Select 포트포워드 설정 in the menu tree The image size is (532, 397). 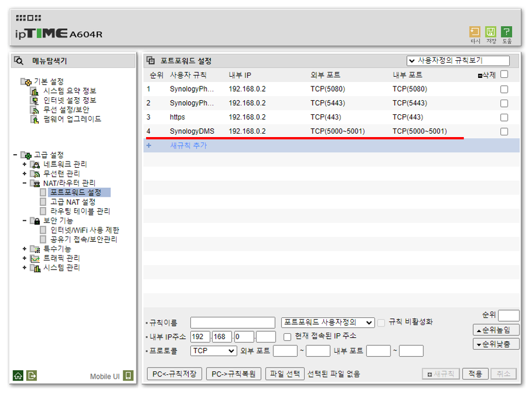[x=76, y=193]
